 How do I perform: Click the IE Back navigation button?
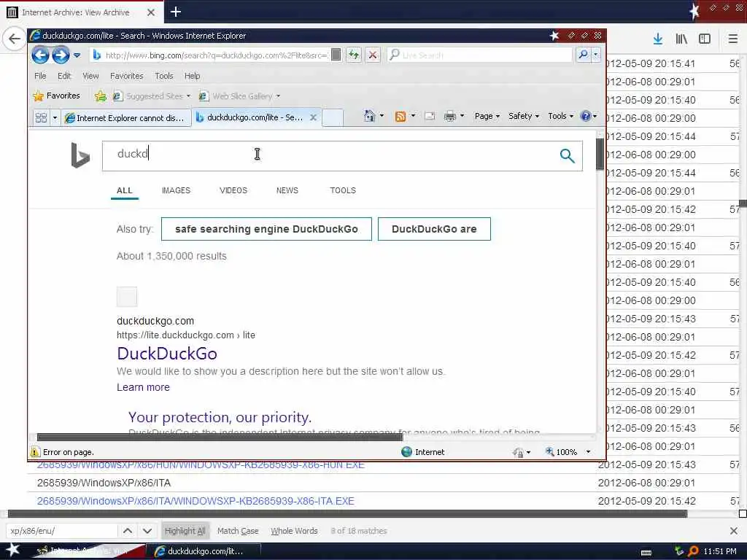(x=41, y=55)
